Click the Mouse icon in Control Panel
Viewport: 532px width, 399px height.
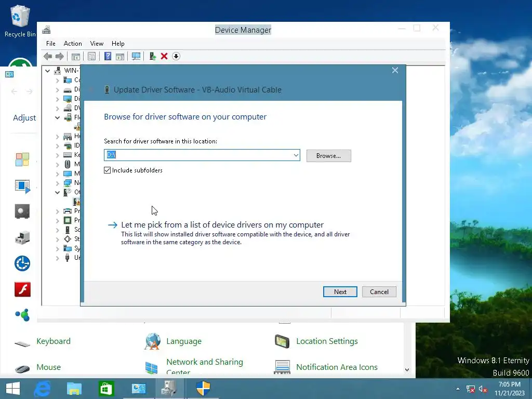[x=22, y=368]
